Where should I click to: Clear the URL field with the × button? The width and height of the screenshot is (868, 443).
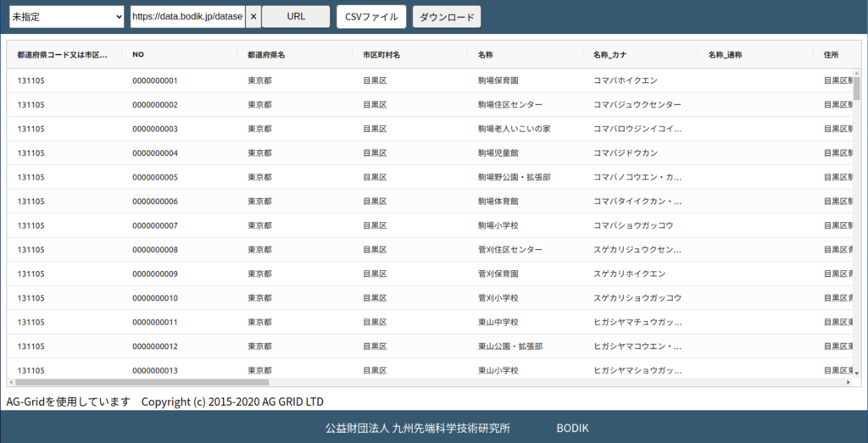tap(253, 17)
